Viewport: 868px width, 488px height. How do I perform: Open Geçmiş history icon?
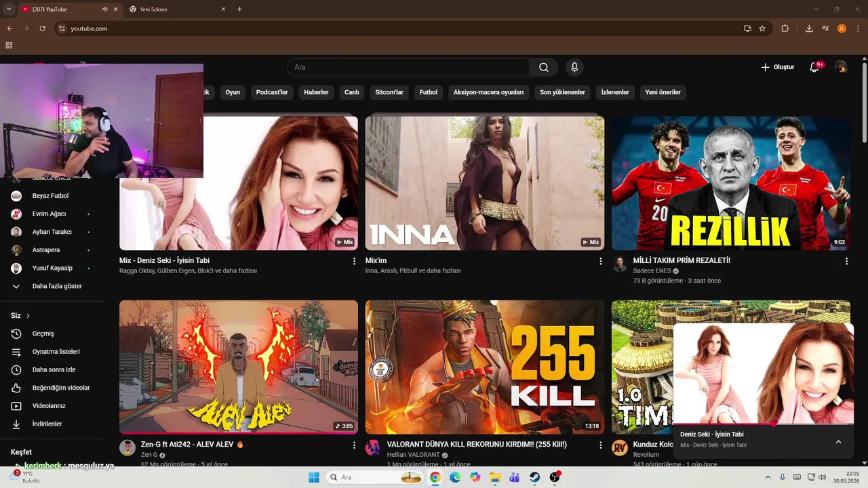(x=16, y=333)
